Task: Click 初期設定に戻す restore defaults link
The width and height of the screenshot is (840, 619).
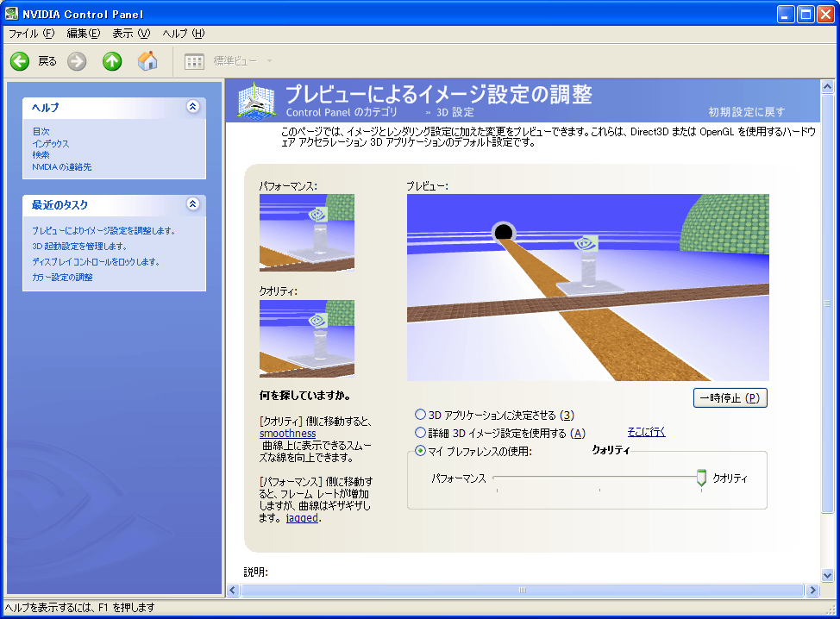Action: tap(747, 112)
